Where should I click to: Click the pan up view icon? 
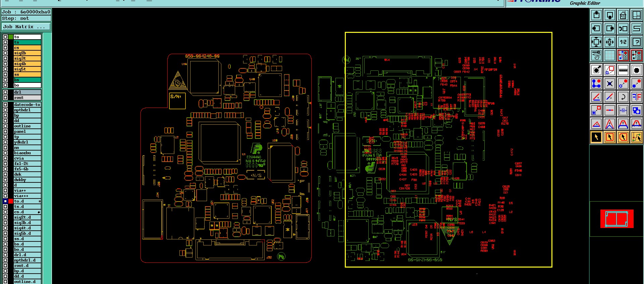596,15
